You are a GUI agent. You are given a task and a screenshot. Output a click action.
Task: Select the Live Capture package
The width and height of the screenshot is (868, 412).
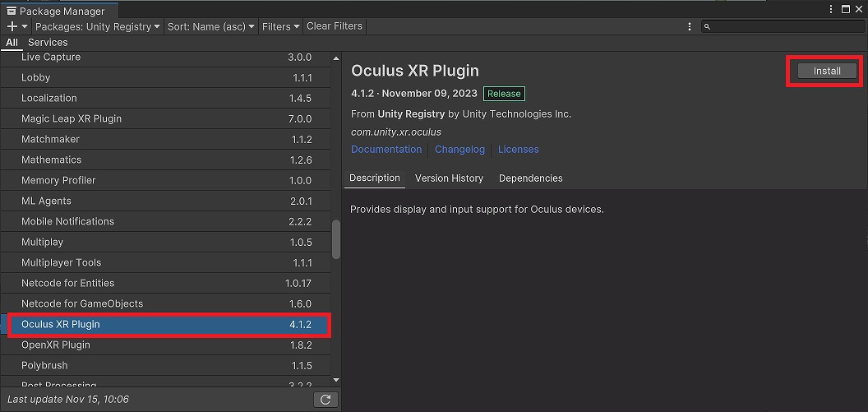click(165, 57)
